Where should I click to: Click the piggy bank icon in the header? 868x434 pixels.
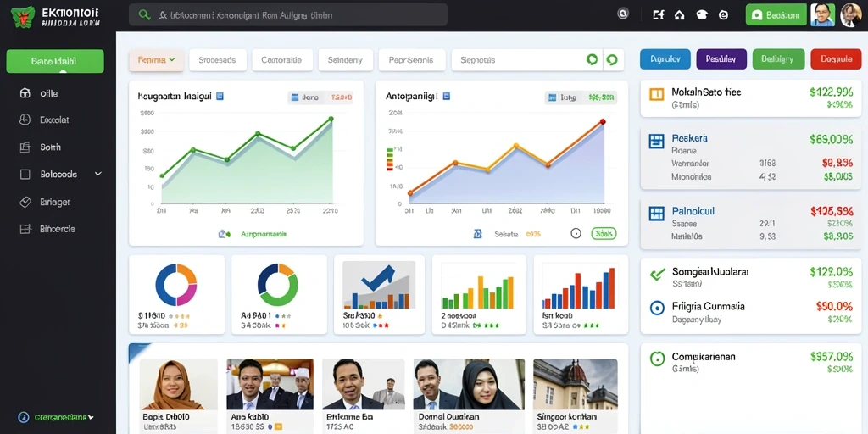tap(701, 15)
